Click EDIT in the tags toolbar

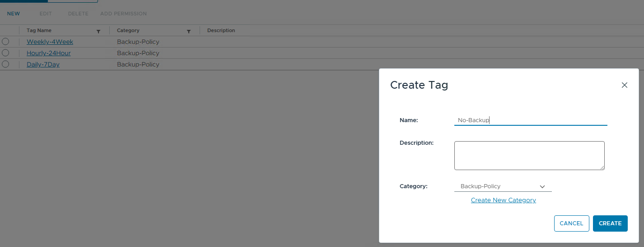coord(46,14)
